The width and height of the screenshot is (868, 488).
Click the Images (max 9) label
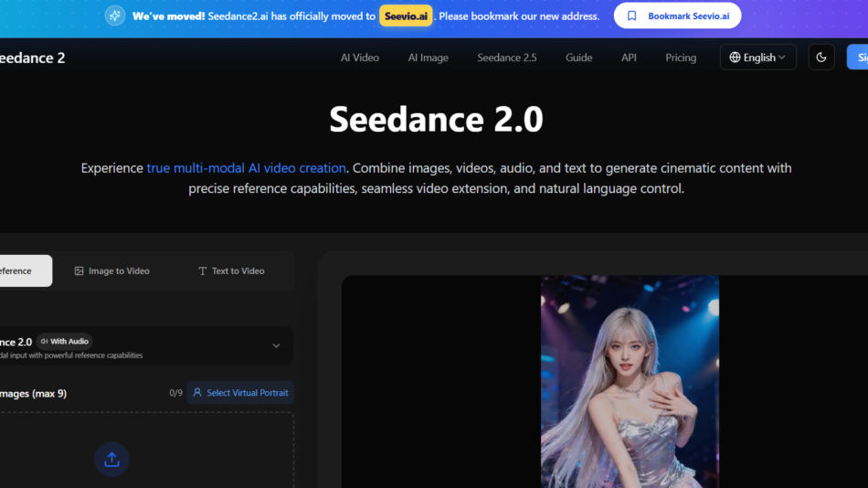(x=33, y=393)
